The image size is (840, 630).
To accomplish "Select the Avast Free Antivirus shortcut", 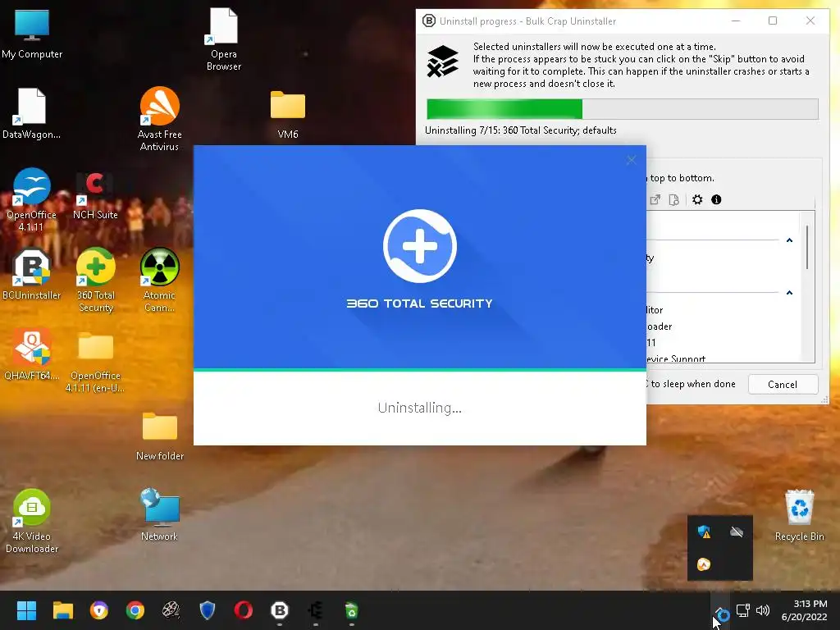I will (160, 119).
